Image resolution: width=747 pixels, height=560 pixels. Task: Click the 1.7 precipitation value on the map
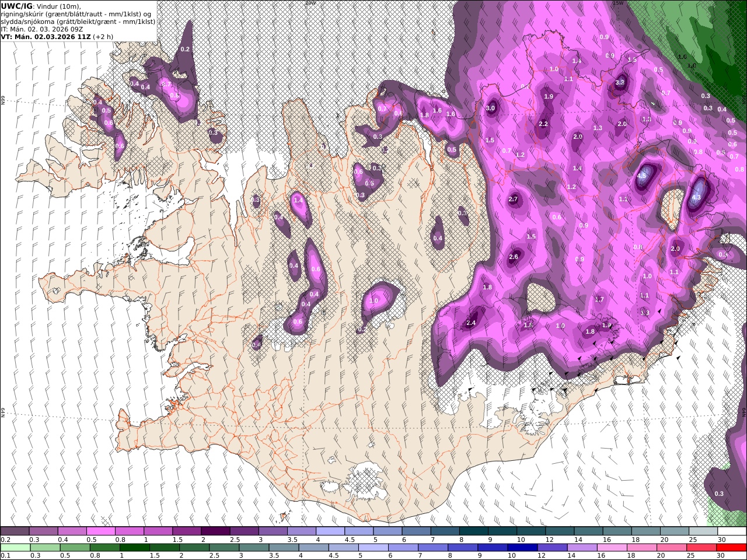(599, 299)
